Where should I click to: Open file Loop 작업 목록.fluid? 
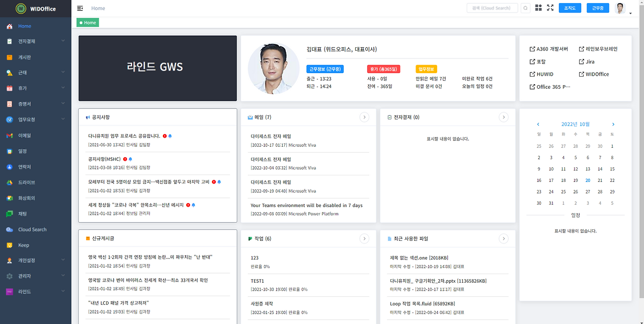point(422,303)
